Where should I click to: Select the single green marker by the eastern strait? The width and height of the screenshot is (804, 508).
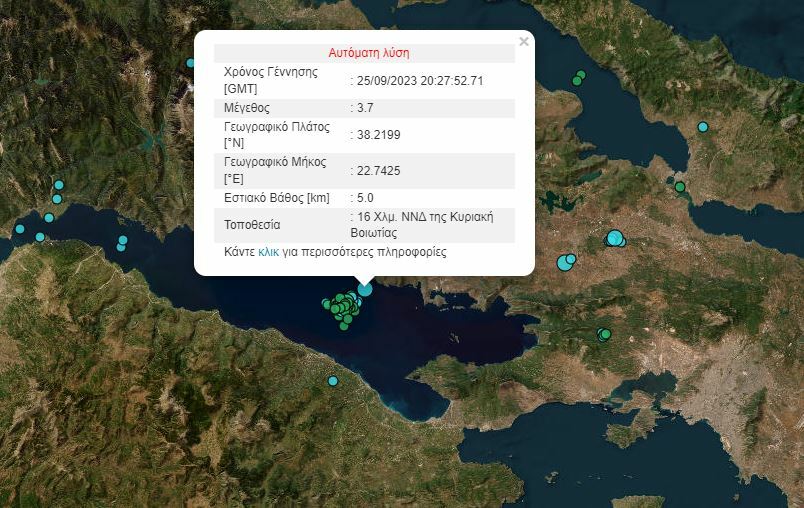tap(680, 187)
